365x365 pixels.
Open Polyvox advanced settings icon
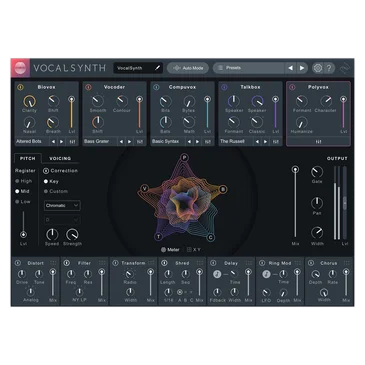tap(318, 142)
